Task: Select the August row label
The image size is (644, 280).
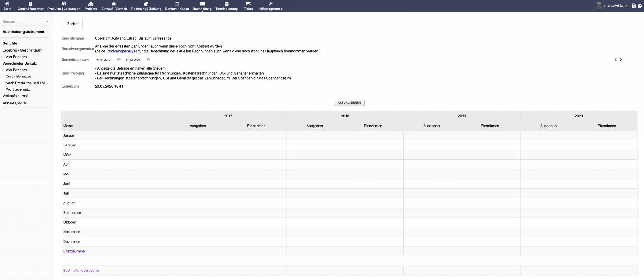Action: (x=69, y=203)
